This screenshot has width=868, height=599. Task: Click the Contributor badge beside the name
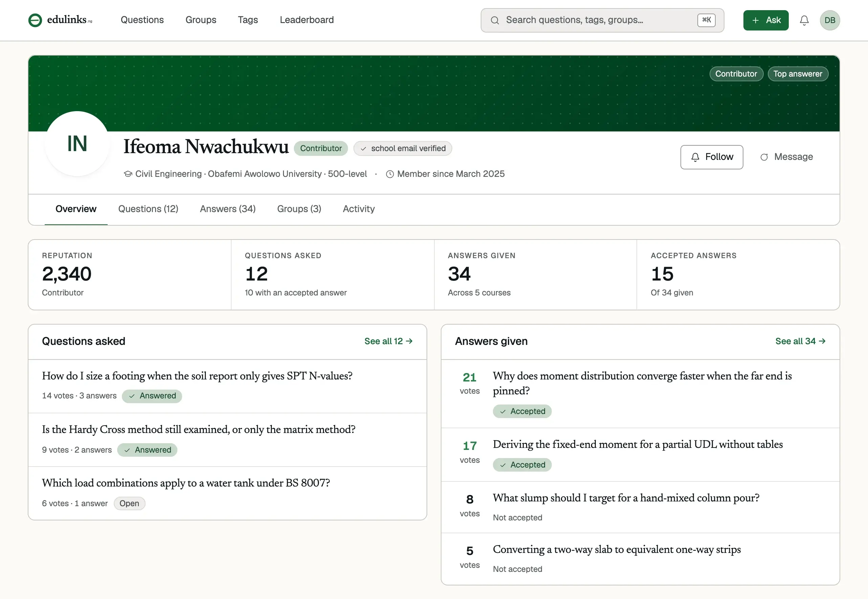(321, 149)
